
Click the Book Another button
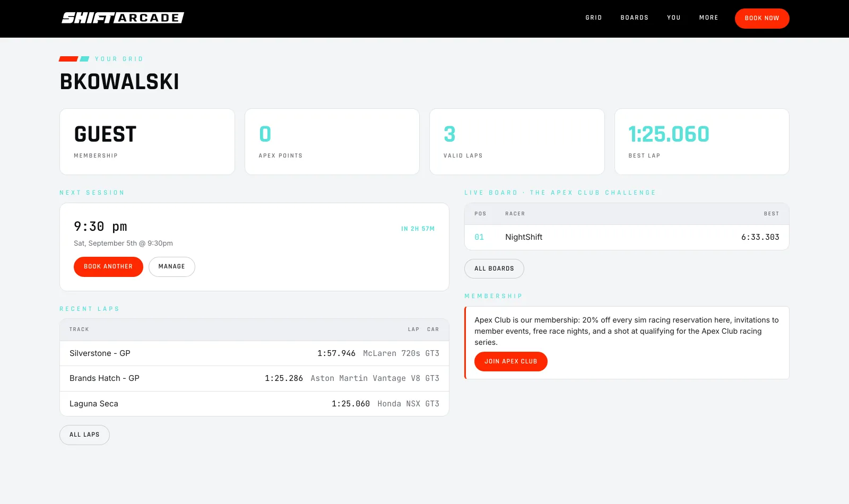[x=108, y=267]
